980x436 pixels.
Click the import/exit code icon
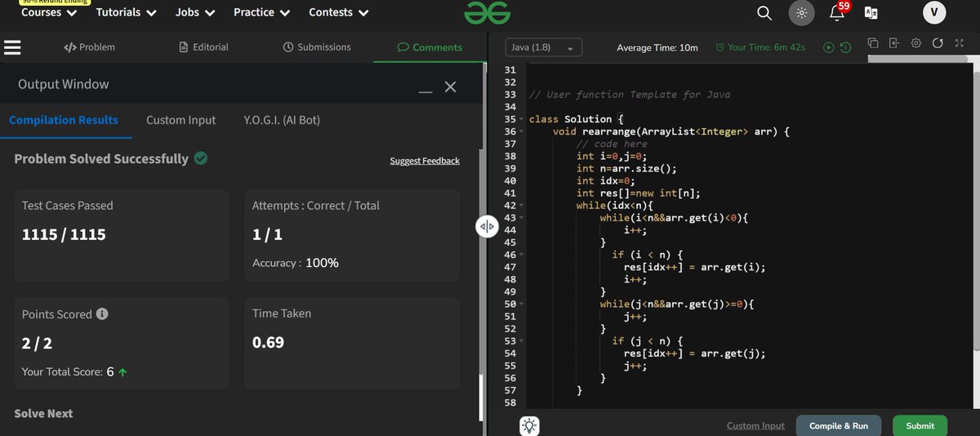click(894, 43)
